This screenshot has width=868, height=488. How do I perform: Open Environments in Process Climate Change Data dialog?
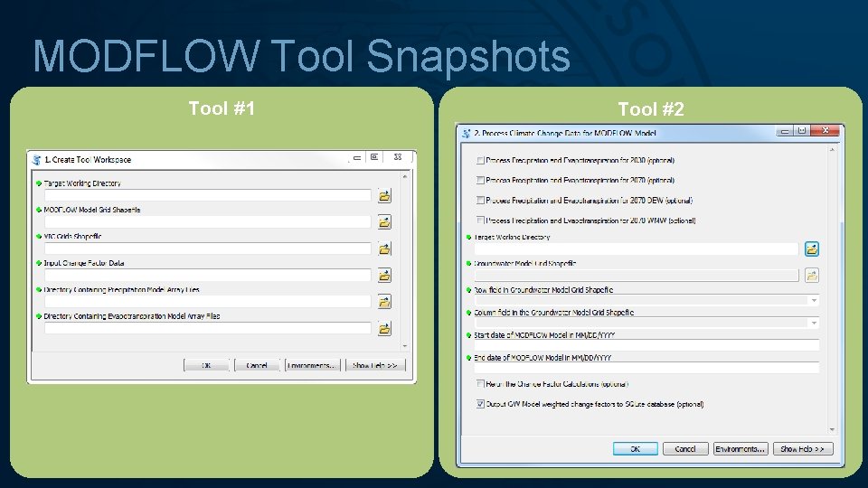pyautogui.click(x=741, y=449)
